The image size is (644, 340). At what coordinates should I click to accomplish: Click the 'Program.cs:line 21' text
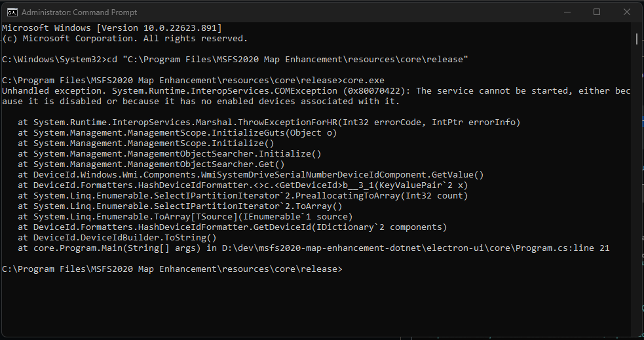coord(563,248)
